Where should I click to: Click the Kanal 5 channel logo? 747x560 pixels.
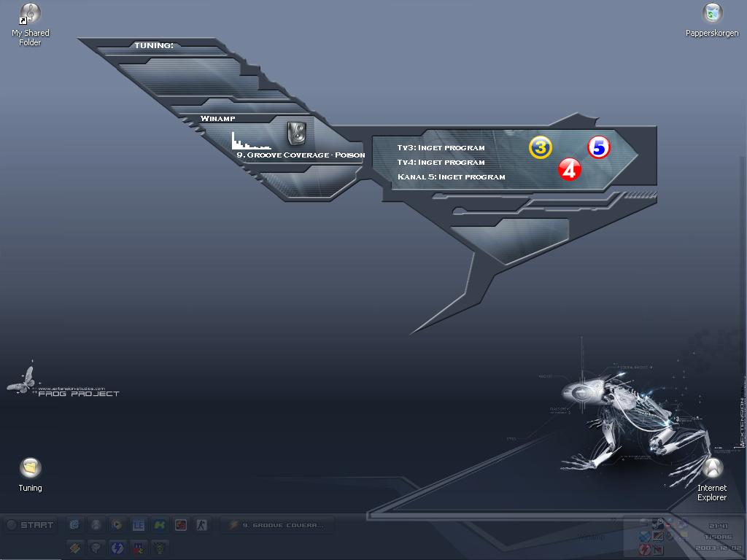599,147
